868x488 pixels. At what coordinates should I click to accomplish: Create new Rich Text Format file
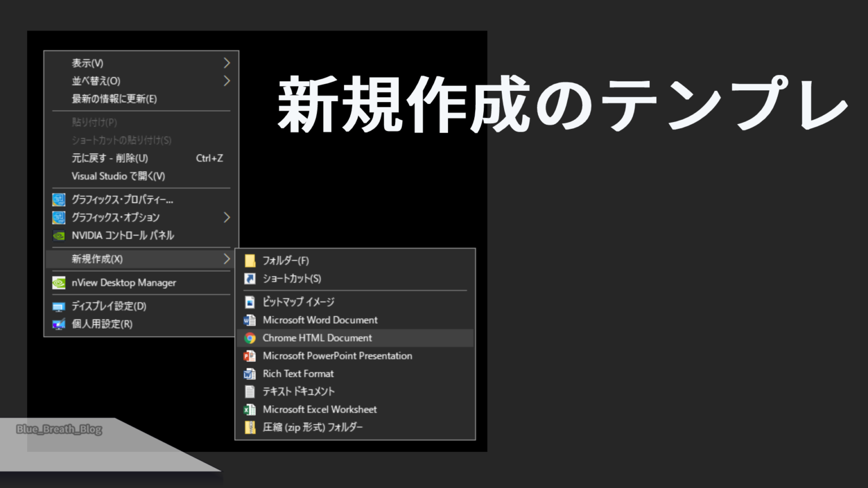tap(355, 374)
